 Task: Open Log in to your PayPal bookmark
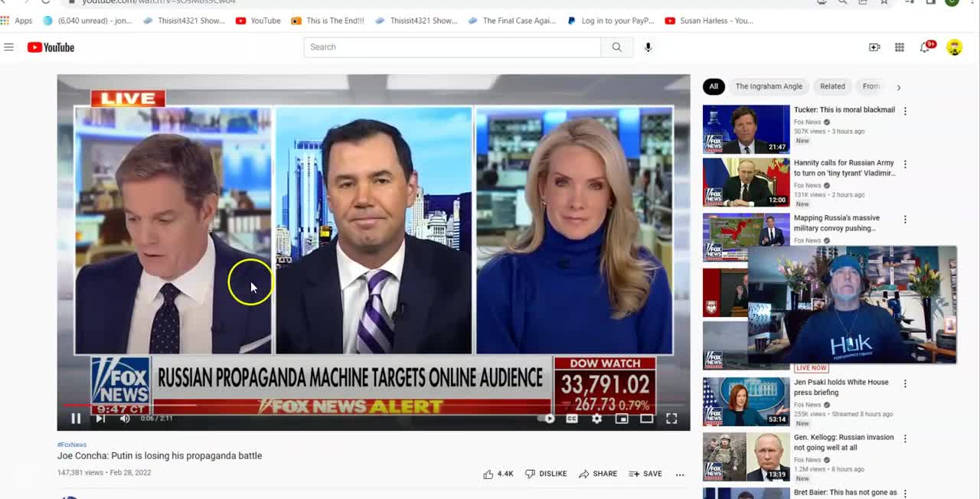[611, 21]
